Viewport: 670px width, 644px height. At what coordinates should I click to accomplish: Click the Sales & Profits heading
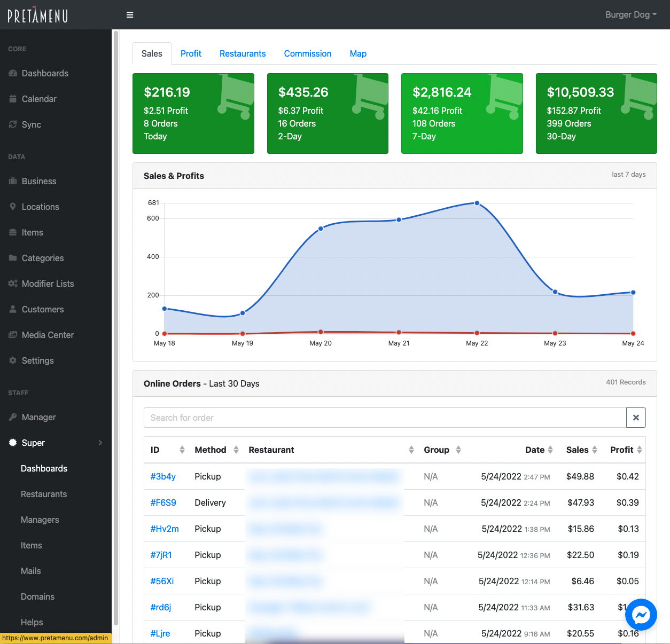(174, 176)
